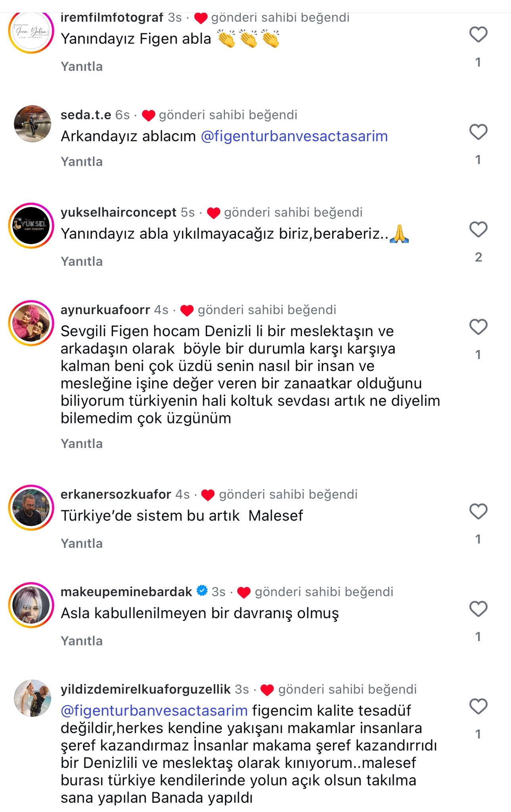Image resolution: width=511 pixels, height=812 pixels.
Task: Reply to seda.t.e's comment via Yanıtla
Action: pyautogui.click(x=82, y=162)
